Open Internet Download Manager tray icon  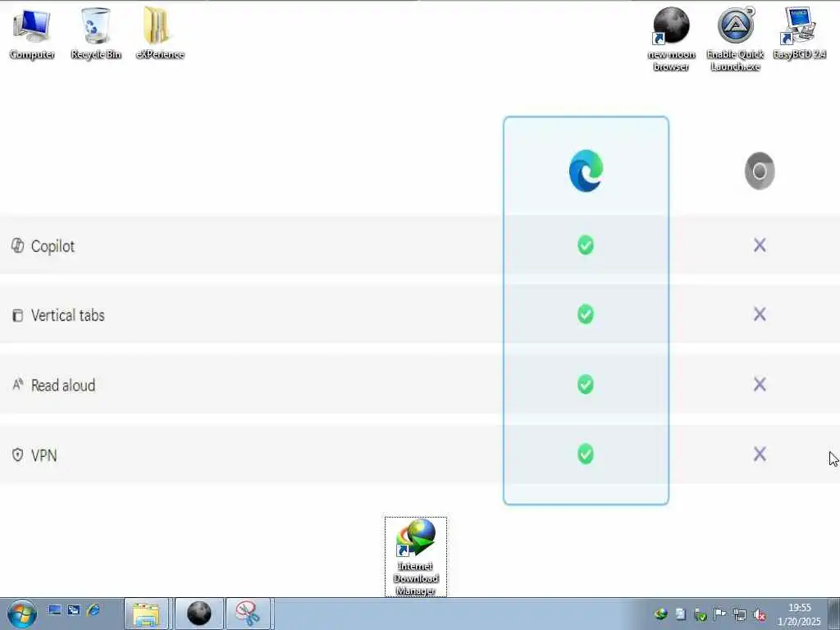[x=661, y=614]
